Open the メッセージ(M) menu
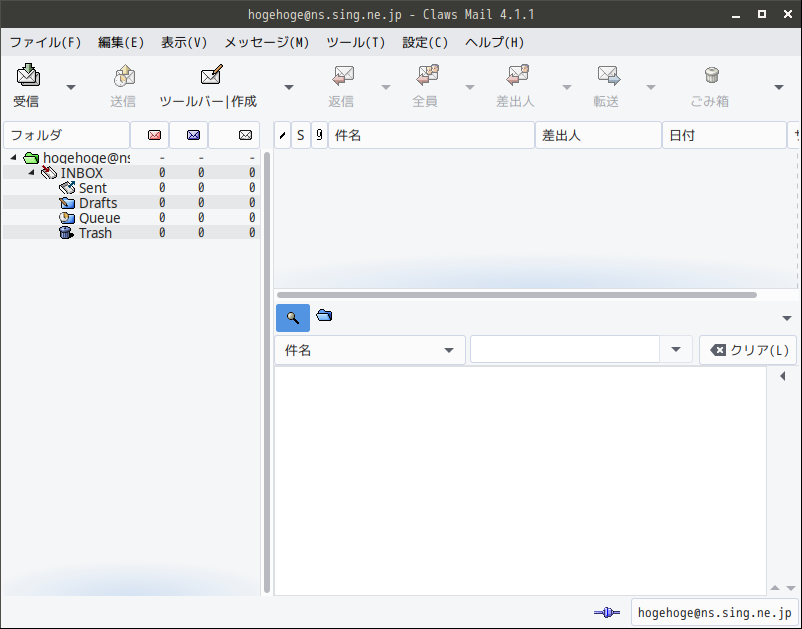Screen dimensions: 802x629 267,42
